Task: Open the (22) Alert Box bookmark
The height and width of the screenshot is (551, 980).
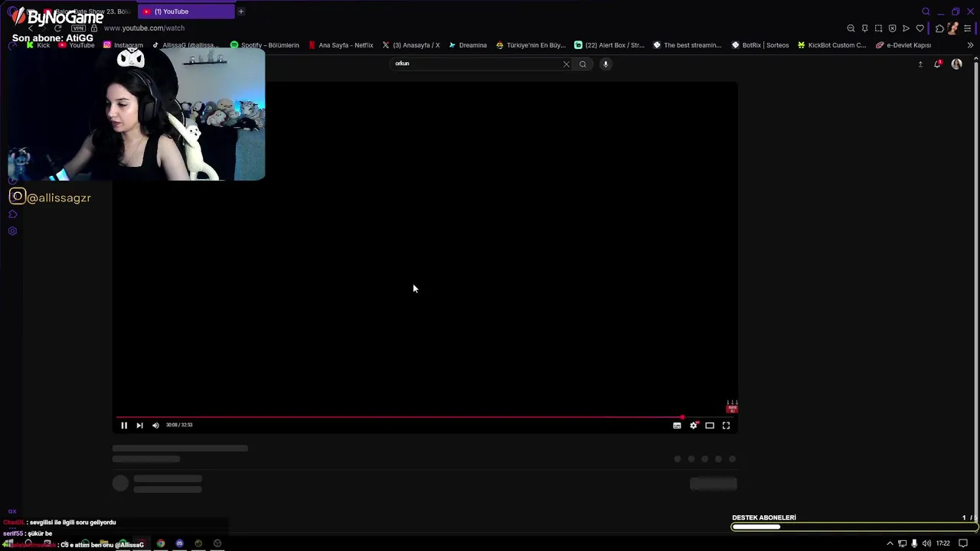Action: 609,45
